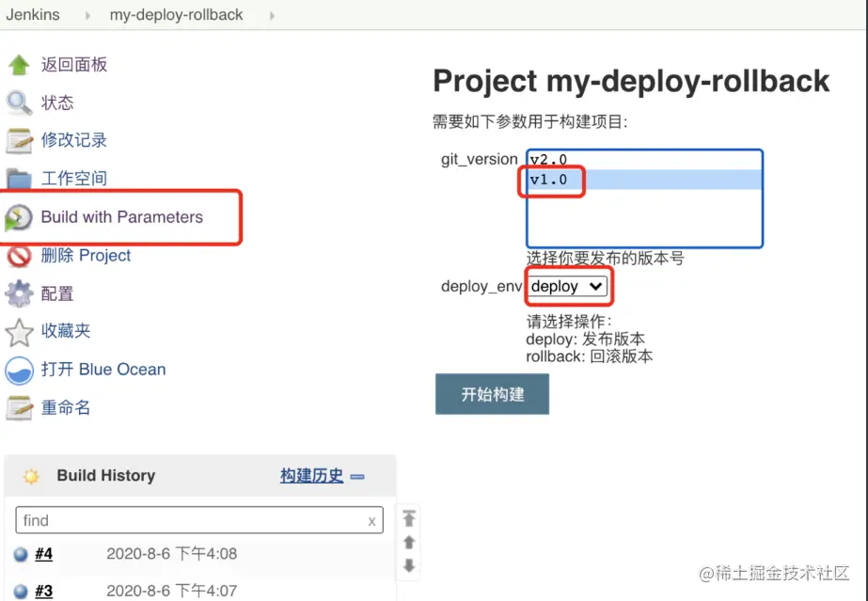Click the magnifier icon beside 状态
Screen dimensions: 868x601
pos(19,103)
